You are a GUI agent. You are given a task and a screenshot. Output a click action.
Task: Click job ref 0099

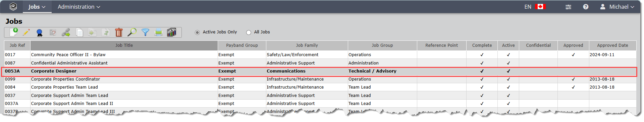[10, 79]
